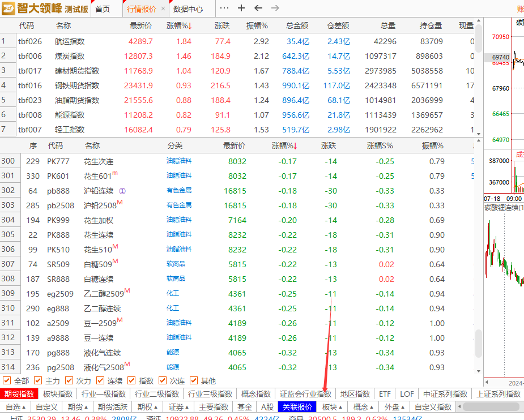
Task: Click the 持仓量 column header
Action: click(431, 25)
